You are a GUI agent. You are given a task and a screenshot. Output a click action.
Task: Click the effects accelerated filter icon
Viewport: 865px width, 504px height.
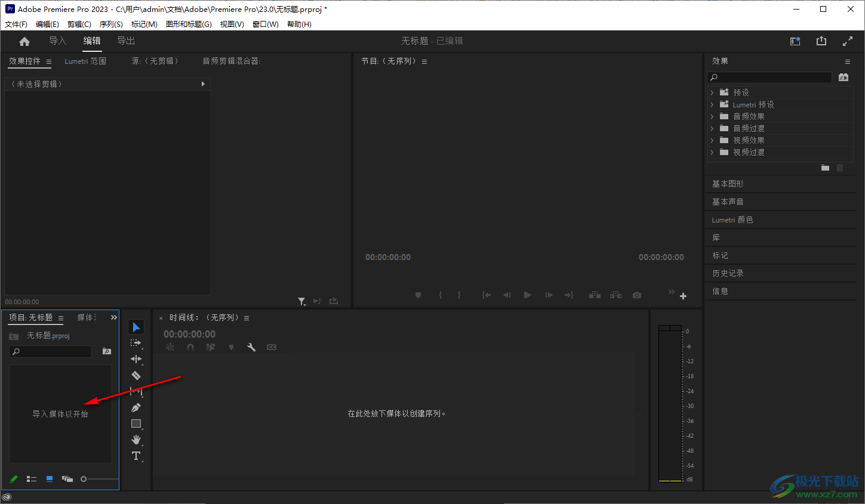844,78
